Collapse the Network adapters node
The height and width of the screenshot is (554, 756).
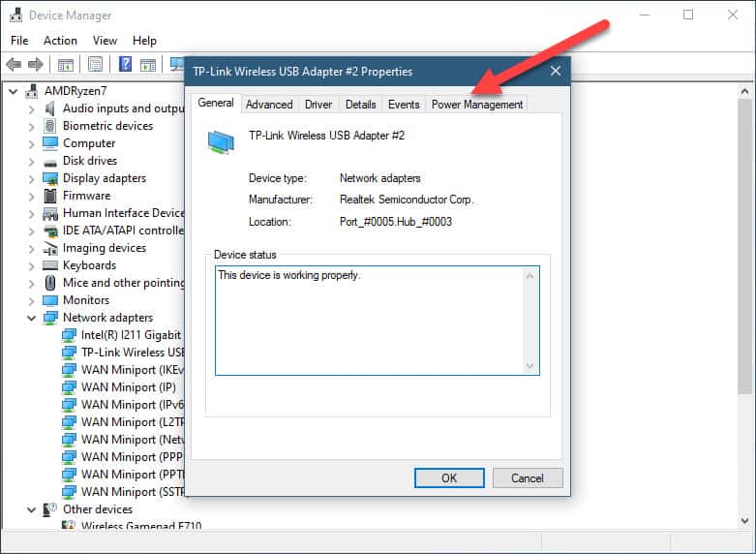[31, 319]
